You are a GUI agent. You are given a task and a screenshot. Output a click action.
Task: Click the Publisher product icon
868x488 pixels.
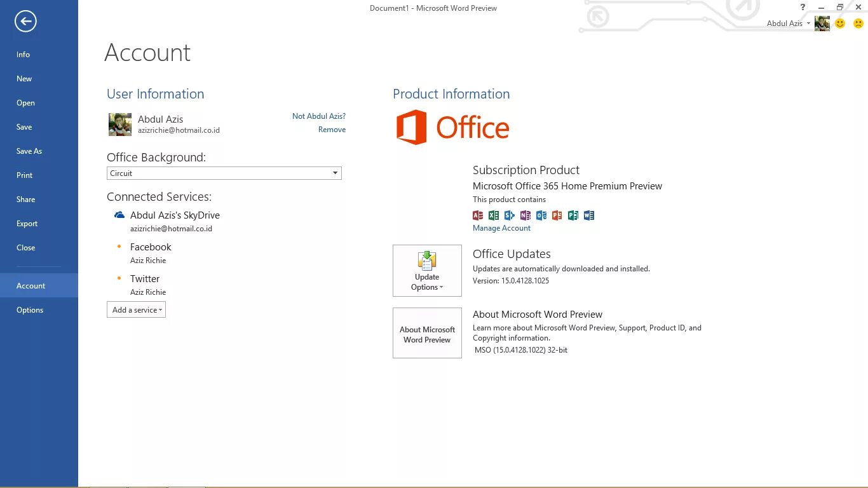pyautogui.click(x=573, y=215)
